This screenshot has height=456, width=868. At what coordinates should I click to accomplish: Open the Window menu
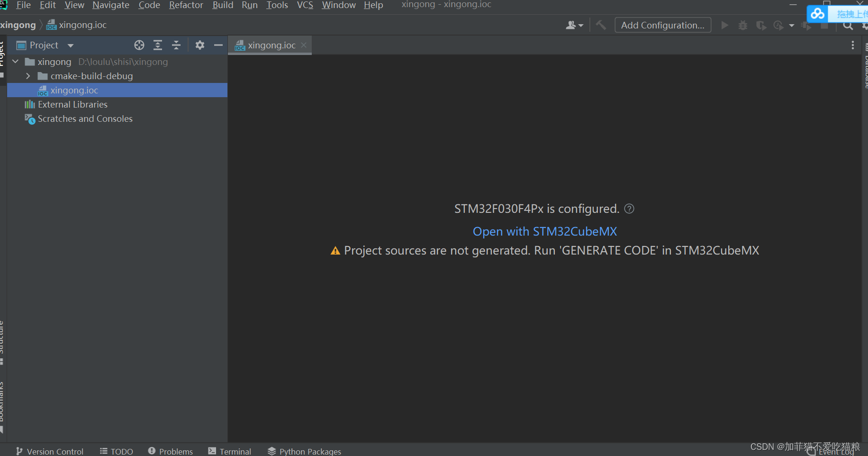click(339, 5)
